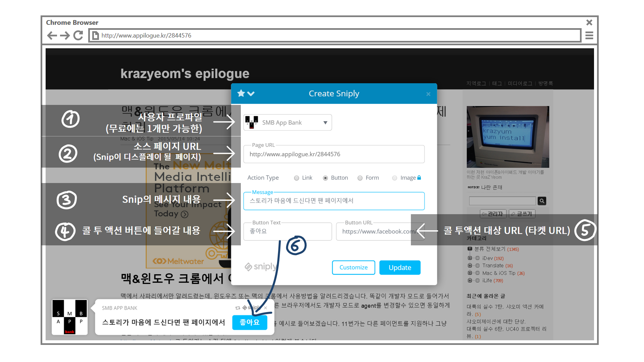Open the Chrome hamburger menu
644x362 pixels.
pyautogui.click(x=589, y=36)
